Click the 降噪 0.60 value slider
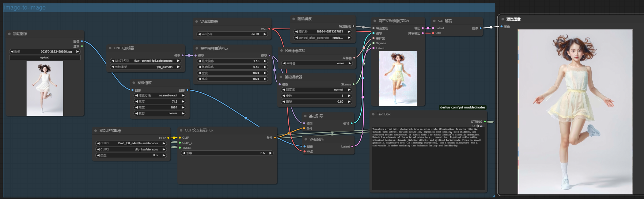The height and width of the screenshot is (199, 644). point(317,102)
